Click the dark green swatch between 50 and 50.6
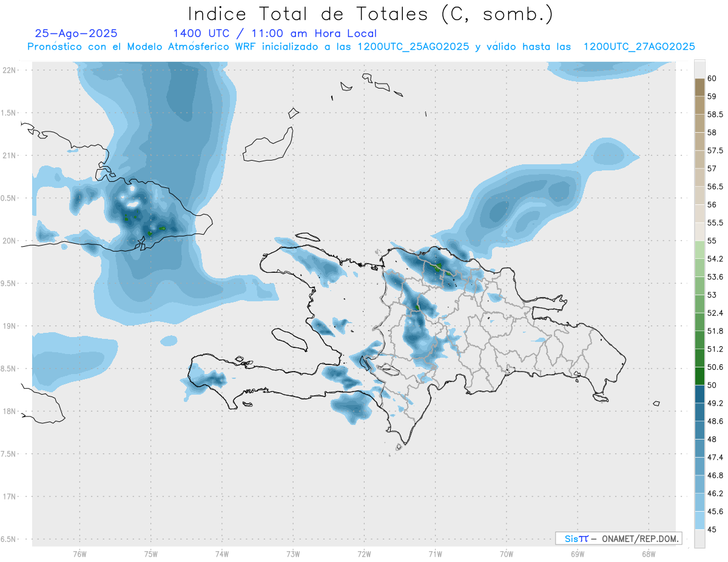728x562 pixels. click(x=699, y=376)
